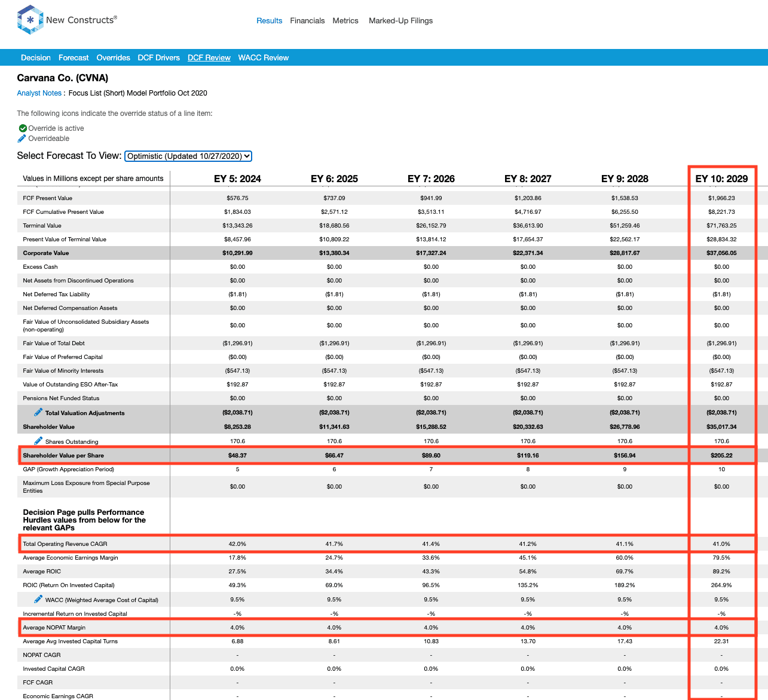Click the EY 6: 2025 column header
The image size is (768, 700).
tap(334, 179)
